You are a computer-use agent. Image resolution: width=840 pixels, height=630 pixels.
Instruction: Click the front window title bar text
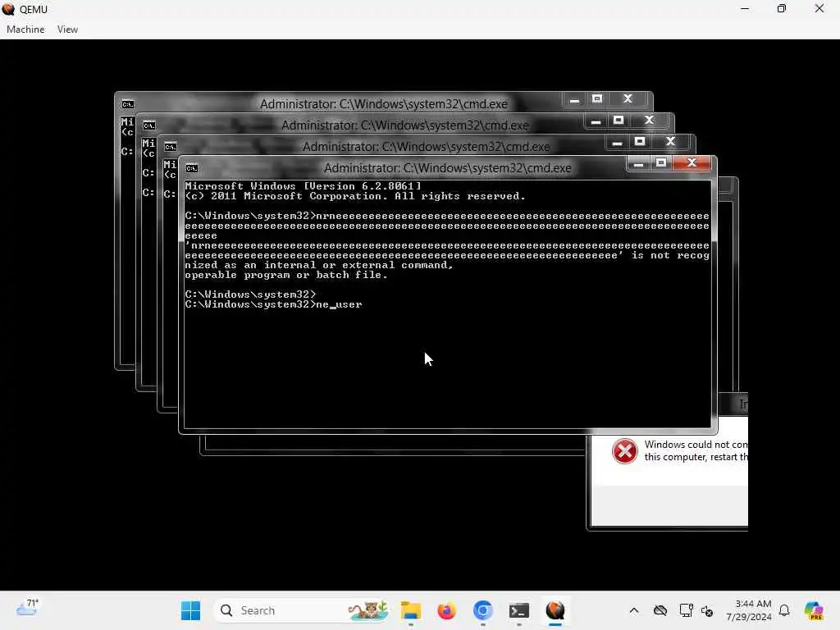[x=447, y=168]
